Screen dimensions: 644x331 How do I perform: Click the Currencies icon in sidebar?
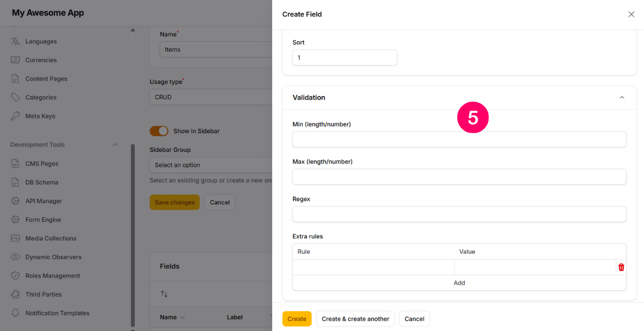(16, 60)
